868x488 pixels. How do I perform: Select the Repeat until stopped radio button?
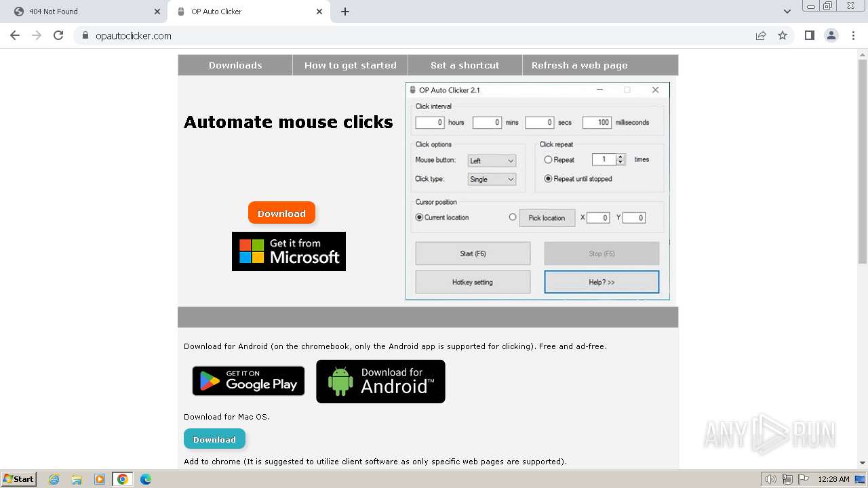(548, 179)
